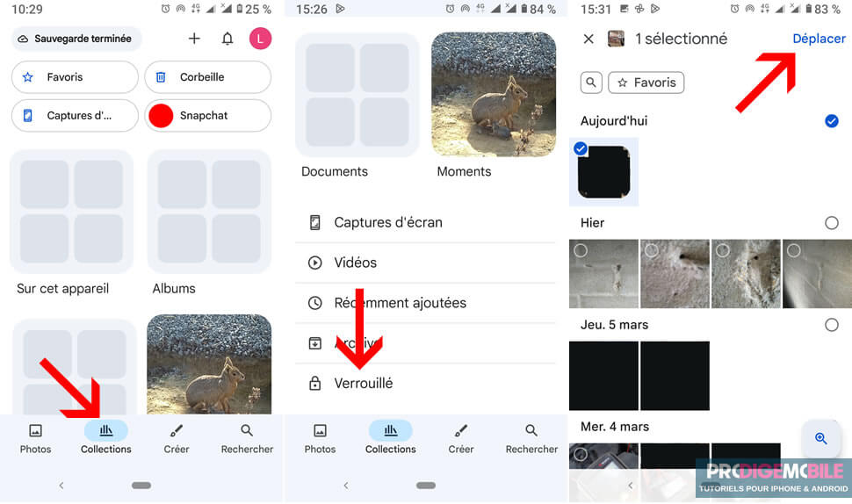Tap the battery 25 % status indicator
Screen dimensions: 852x504
[x=255, y=10]
